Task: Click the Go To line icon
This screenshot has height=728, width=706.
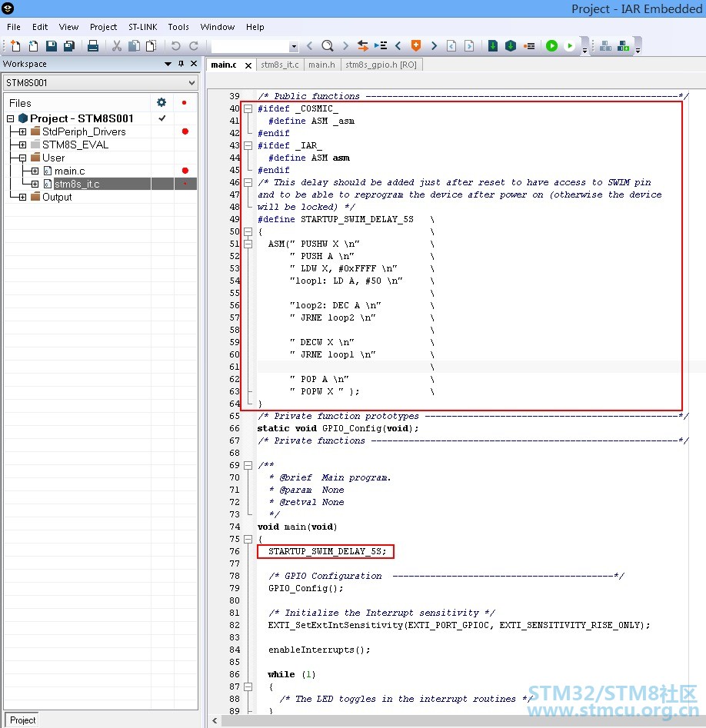Action: tap(381, 45)
